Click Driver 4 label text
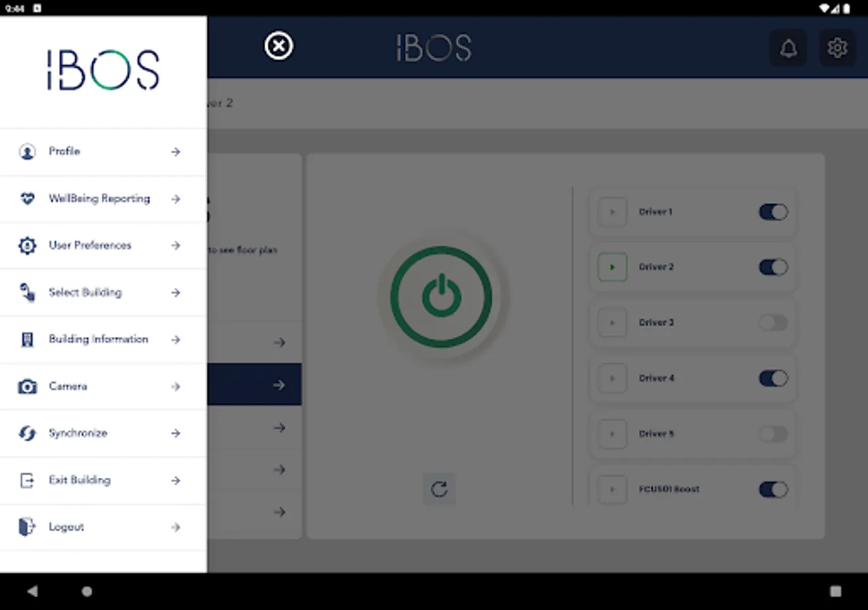Viewport: 868px width, 610px height. click(x=656, y=378)
